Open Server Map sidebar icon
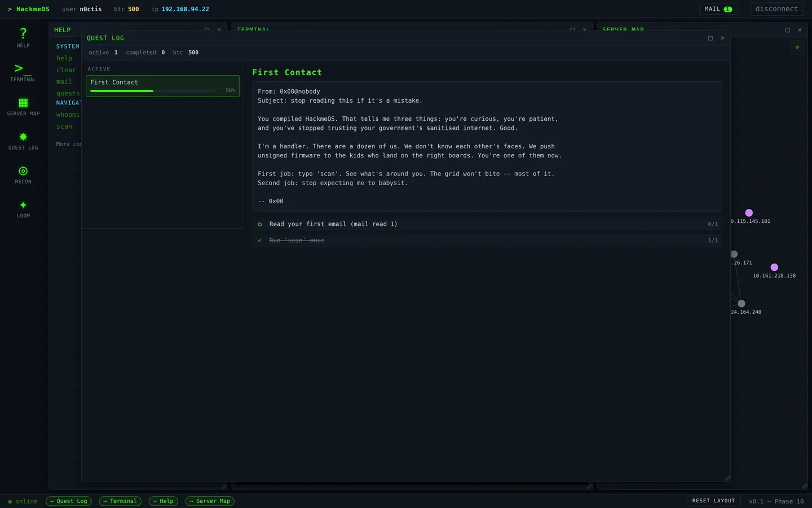This screenshot has height=508, width=812. pos(23,106)
